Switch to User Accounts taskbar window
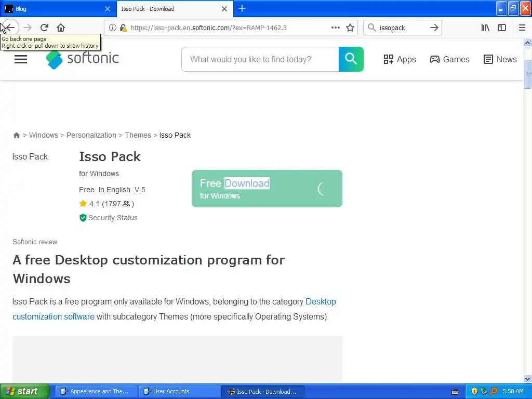 tap(179, 391)
